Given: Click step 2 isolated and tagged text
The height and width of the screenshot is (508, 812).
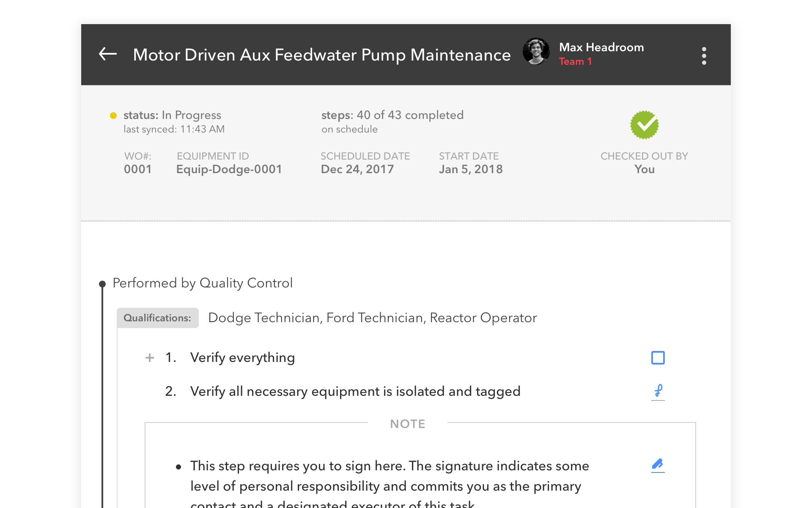Looking at the screenshot, I should [x=355, y=391].
